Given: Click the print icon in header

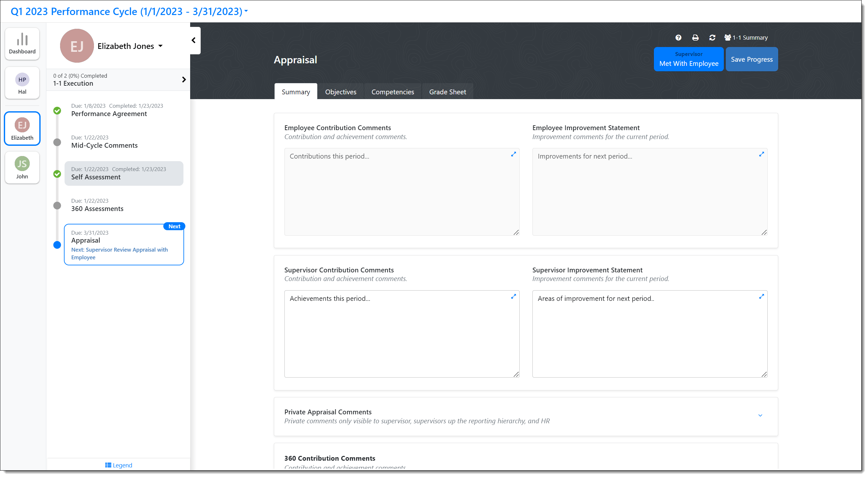Looking at the screenshot, I should point(695,38).
